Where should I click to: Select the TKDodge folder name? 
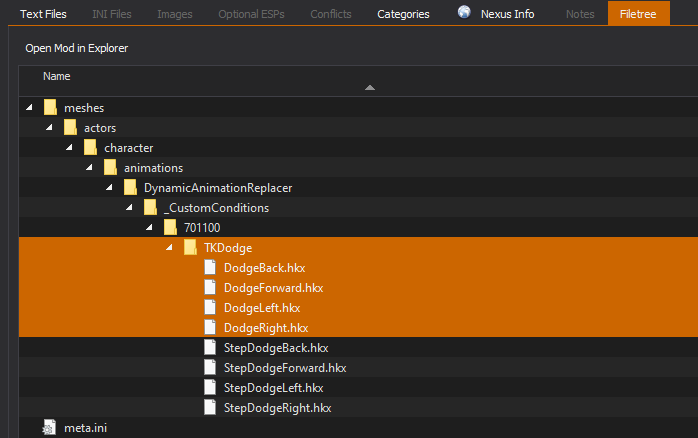(228, 248)
